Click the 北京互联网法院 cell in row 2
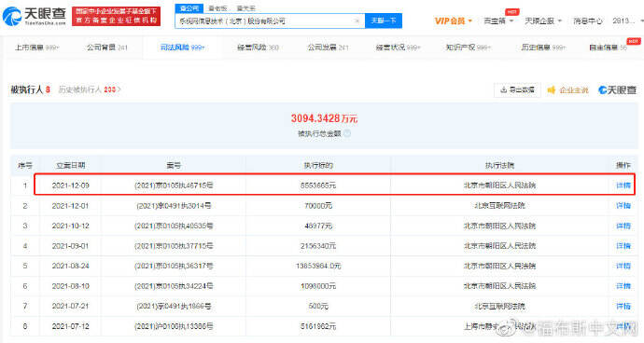The image size is (644, 343). [499, 206]
